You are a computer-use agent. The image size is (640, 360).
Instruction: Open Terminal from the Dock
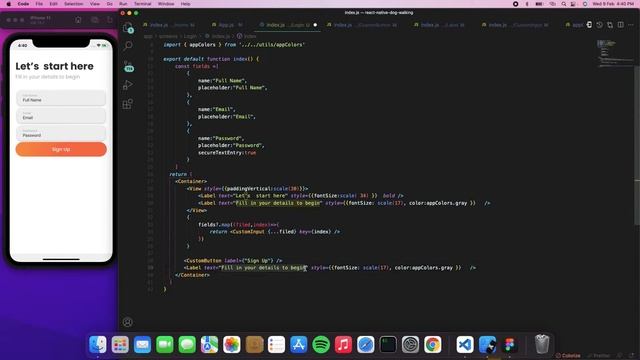[388, 344]
